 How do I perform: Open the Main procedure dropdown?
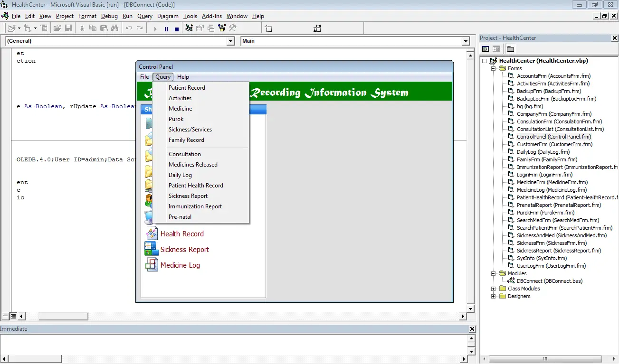(466, 41)
